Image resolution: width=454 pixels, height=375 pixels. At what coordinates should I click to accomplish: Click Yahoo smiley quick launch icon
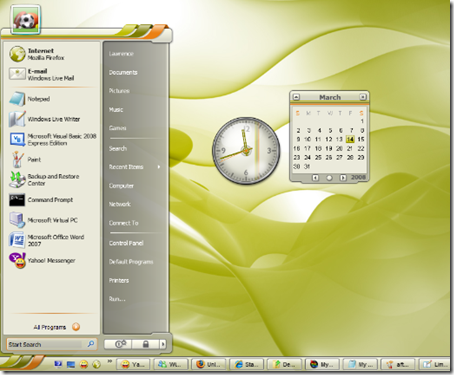[84, 364]
